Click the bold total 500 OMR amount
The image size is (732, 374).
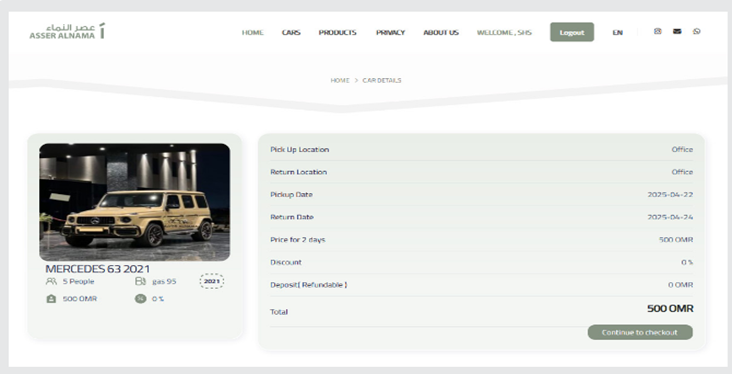pos(670,309)
